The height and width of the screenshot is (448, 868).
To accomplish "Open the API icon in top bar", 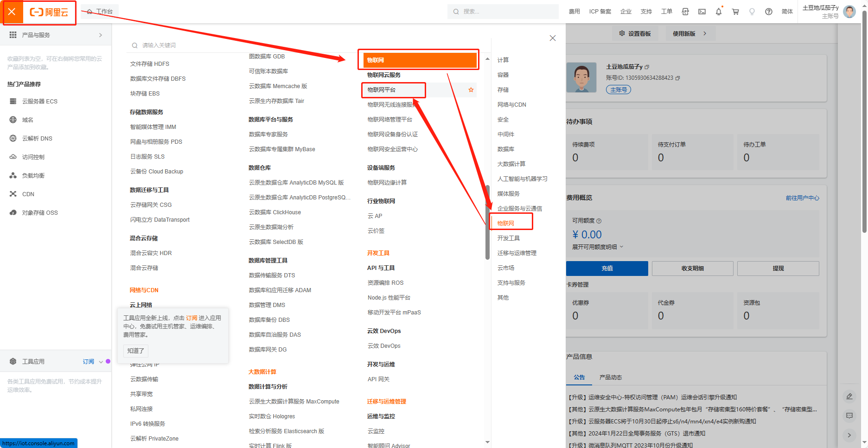I will point(685,12).
